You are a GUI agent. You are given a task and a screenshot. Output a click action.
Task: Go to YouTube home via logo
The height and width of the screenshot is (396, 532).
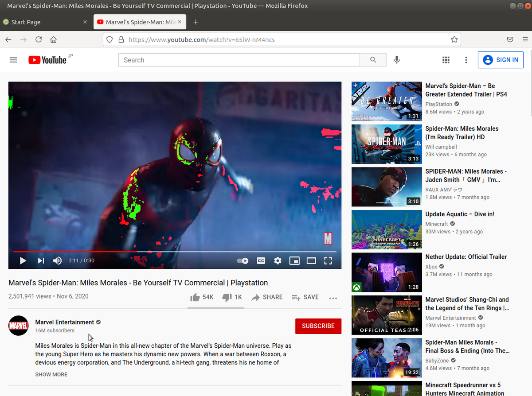tap(47, 60)
